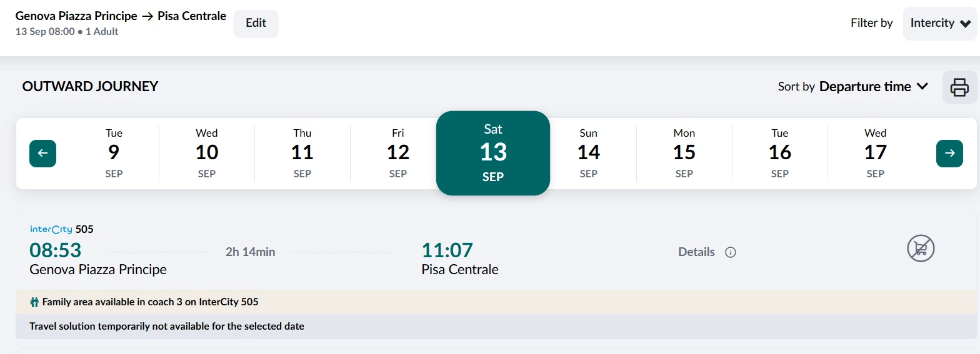Open the Details link for InterCity 505
Viewport: 980px width, 354px height.
(696, 252)
